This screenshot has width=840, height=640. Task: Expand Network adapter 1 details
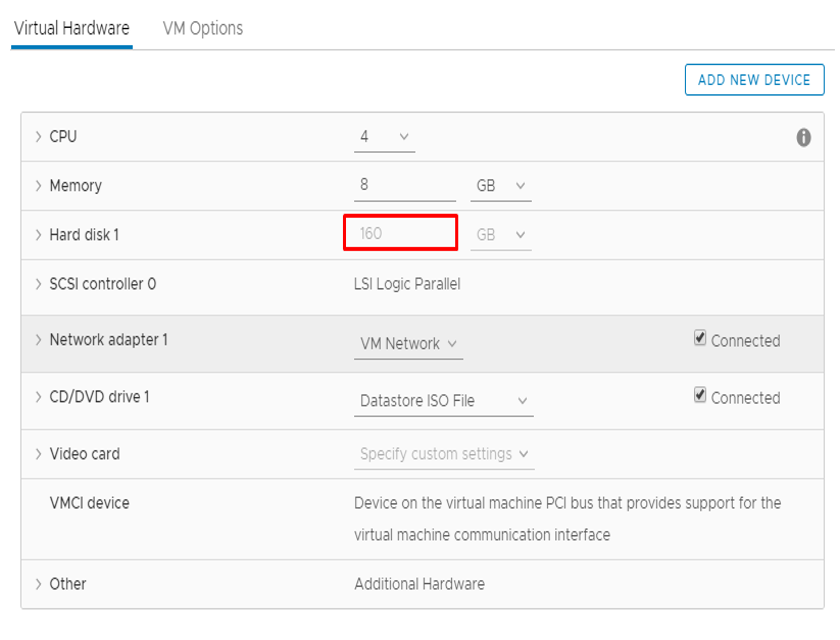pyautogui.click(x=38, y=340)
